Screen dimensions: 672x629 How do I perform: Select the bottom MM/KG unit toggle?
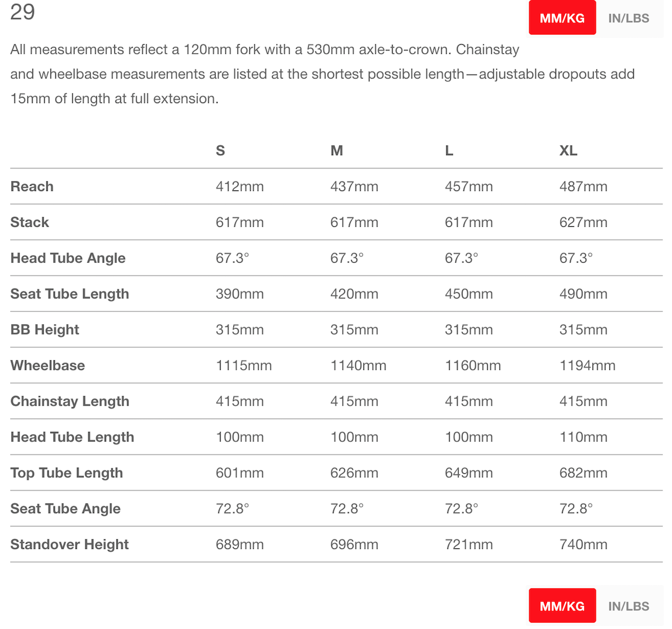coord(562,606)
